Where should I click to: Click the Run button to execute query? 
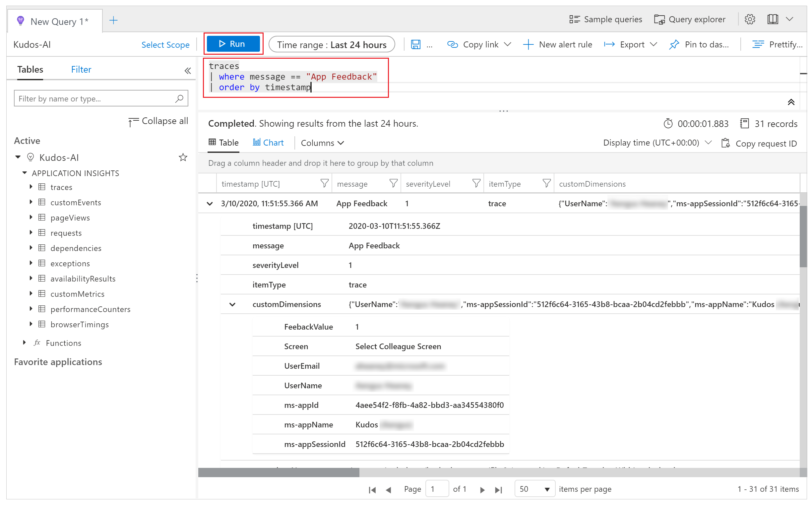(x=232, y=44)
